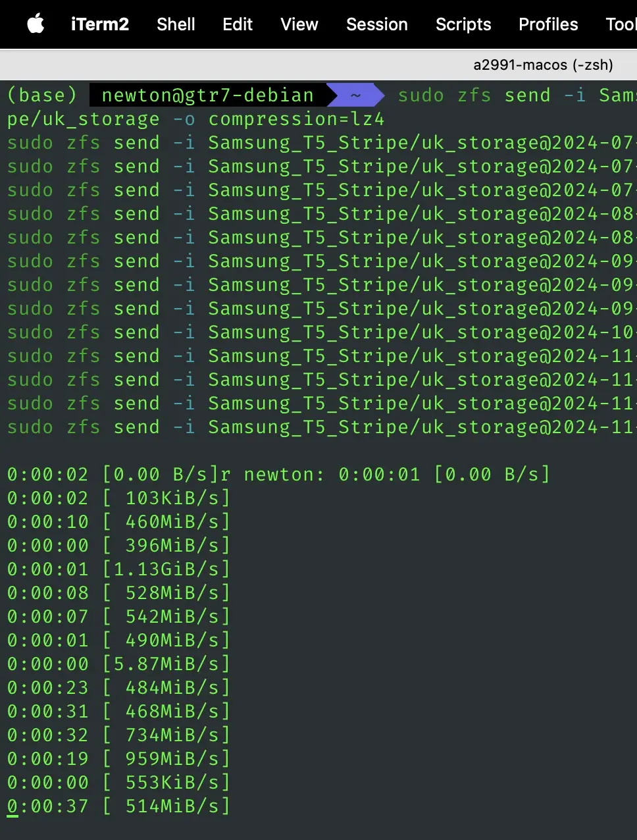Open the Edit menu

236,24
